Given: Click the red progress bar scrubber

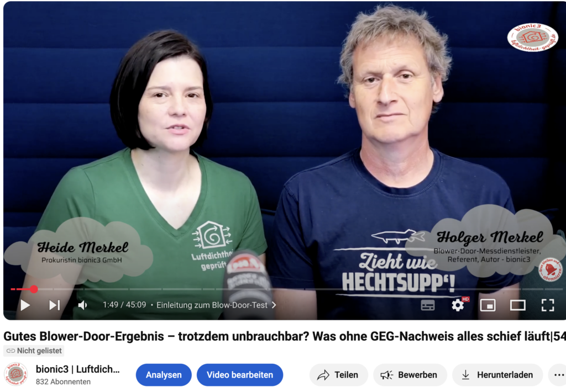Looking at the screenshot, I should click(34, 289).
